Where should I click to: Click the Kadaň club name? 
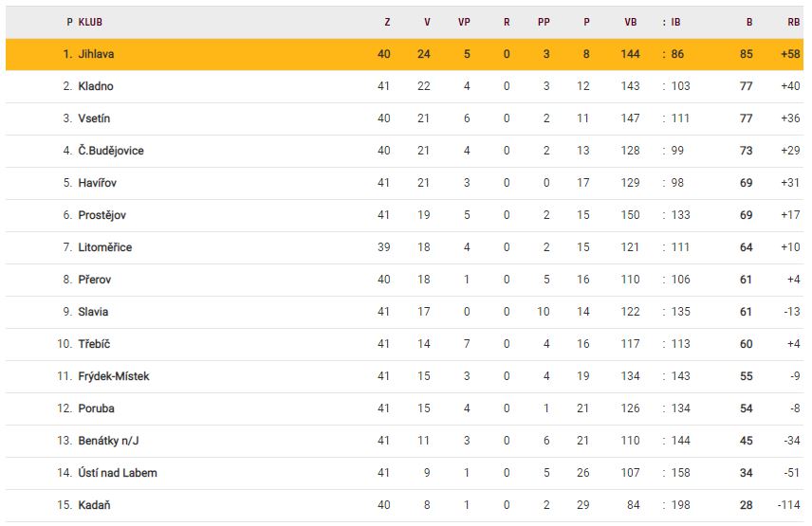[94, 505]
